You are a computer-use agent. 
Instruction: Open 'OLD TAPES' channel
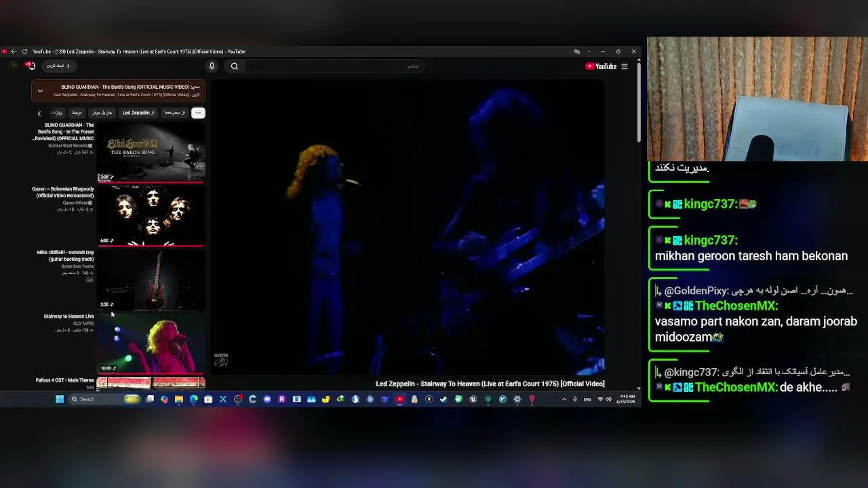pyautogui.click(x=83, y=324)
